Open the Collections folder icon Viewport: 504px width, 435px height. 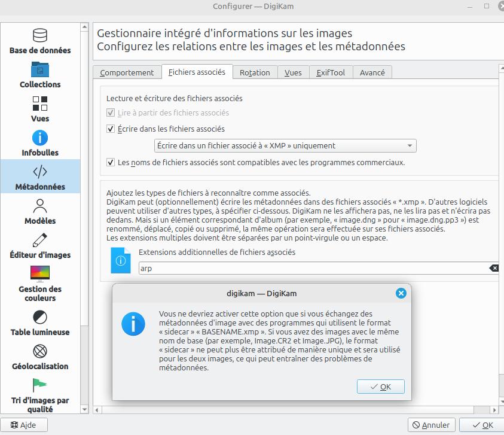[x=40, y=69]
